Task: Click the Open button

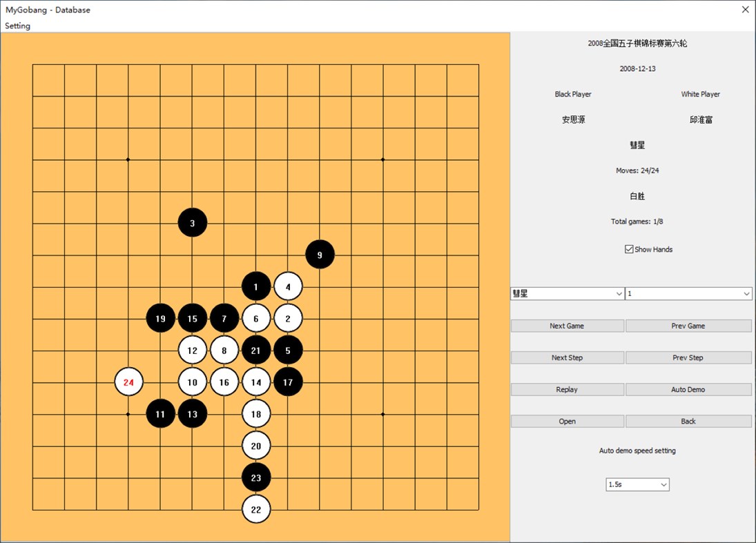Action: point(567,421)
